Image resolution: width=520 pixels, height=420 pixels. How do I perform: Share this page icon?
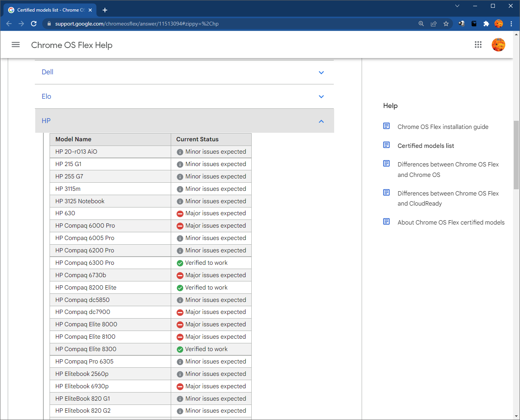click(434, 24)
